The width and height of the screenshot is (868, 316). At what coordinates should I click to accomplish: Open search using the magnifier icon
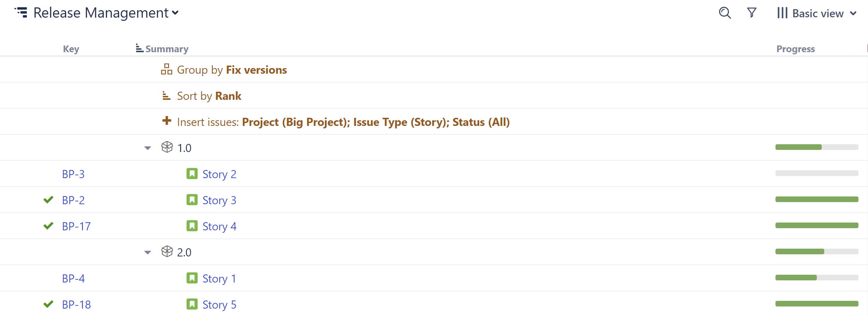725,13
